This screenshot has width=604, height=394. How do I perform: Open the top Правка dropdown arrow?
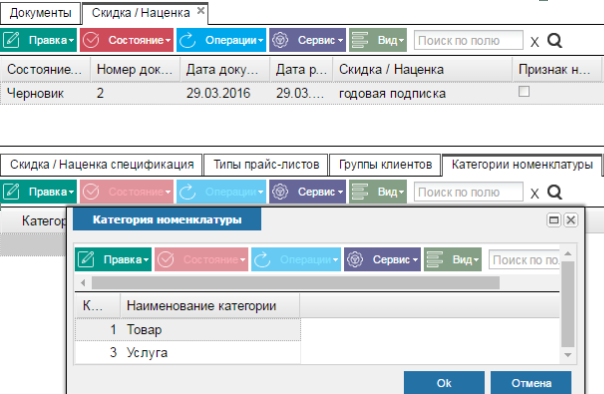pyautogui.click(x=71, y=40)
